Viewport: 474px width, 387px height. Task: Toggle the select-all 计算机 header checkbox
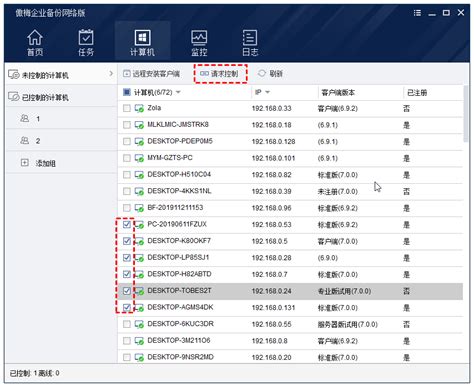coord(127,92)
